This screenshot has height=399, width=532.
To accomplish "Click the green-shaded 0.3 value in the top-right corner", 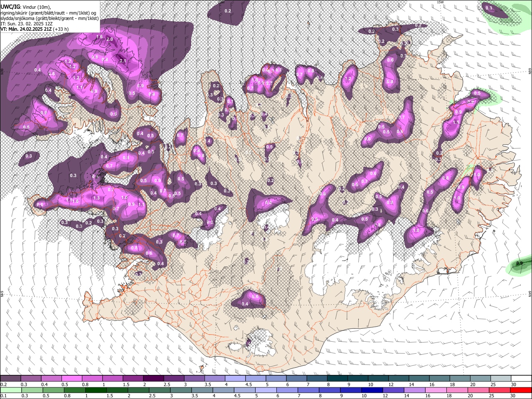I will (489, 8).
